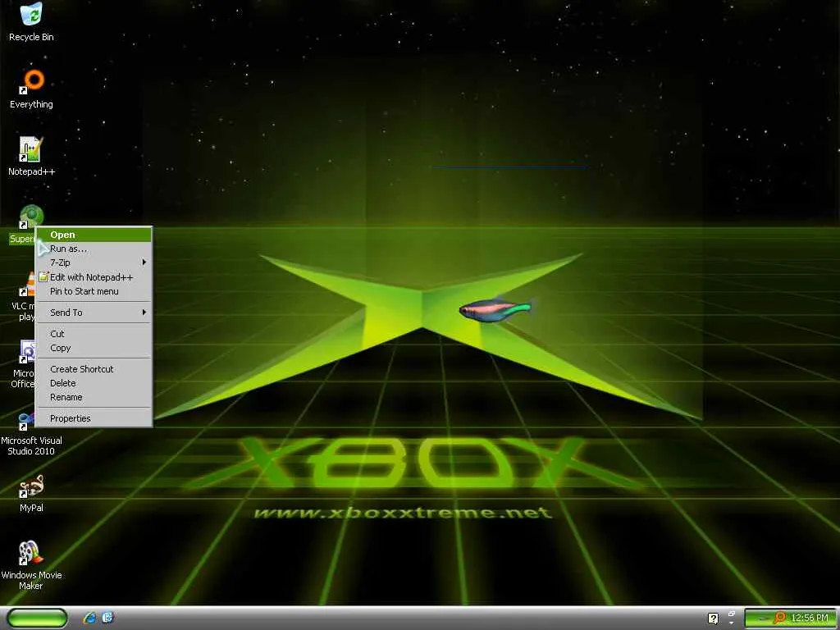Click the taskbar clock showing 12:56 PM

[809, 619]
